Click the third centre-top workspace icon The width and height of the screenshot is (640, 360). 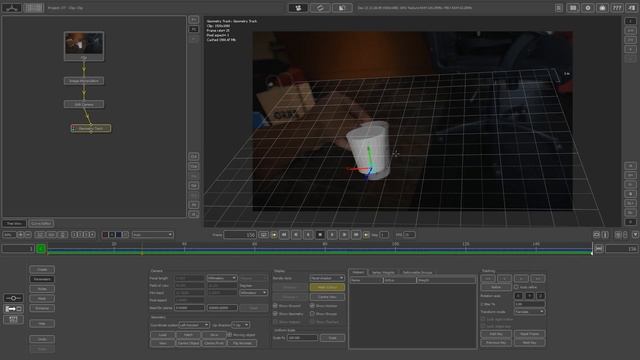point(342,8)
